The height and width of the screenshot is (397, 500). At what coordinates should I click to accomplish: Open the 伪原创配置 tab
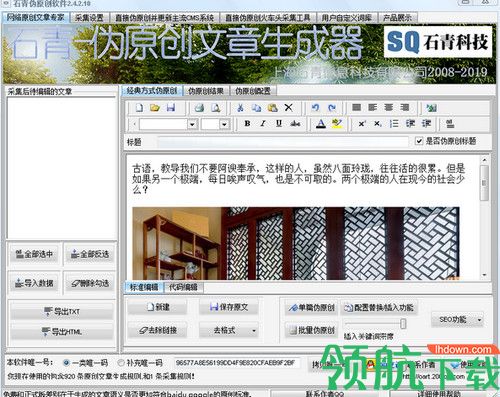tap(253, 91)
